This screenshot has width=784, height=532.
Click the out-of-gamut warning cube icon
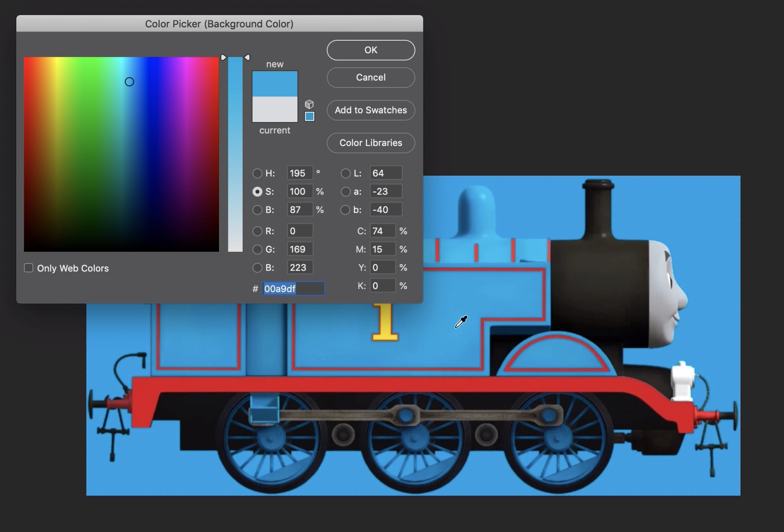(x=309, y=104)
